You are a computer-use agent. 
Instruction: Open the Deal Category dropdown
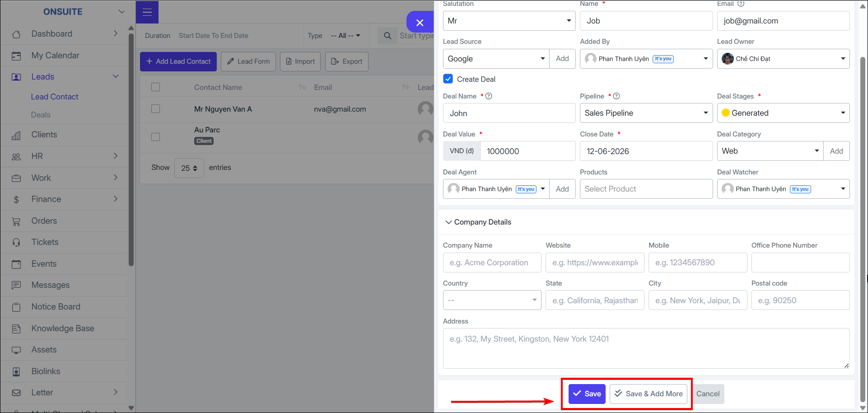[770, 151]
